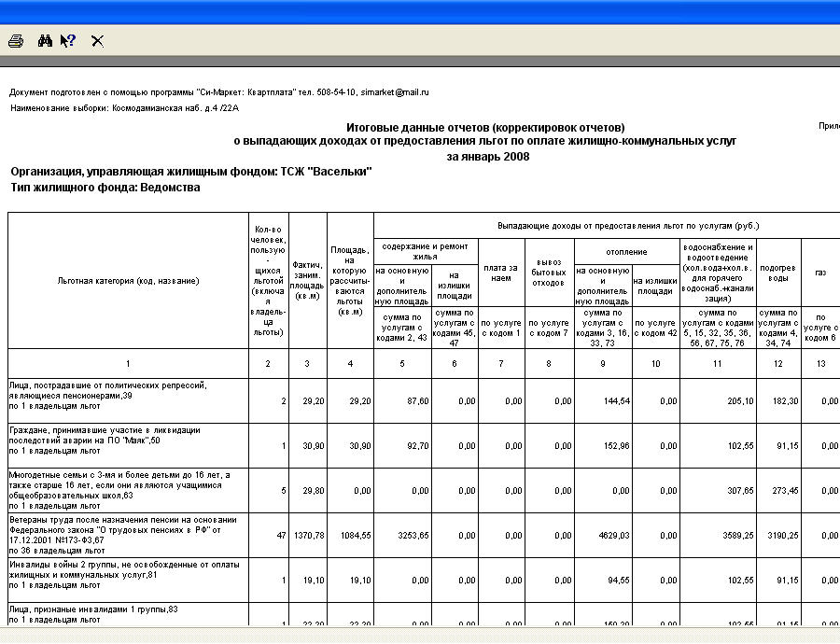This screenshot has height=644, width=840.
Task: Click the value 152,96 in Маяк row
Action: click(616, 446)
